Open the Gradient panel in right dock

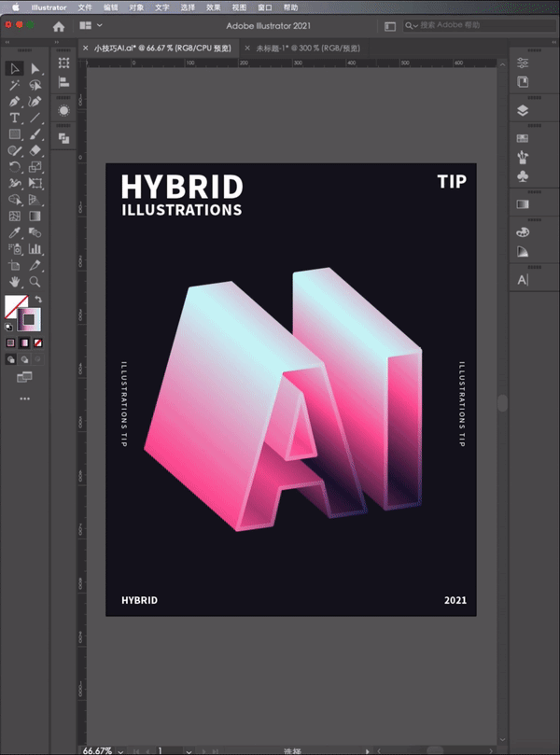523,204
